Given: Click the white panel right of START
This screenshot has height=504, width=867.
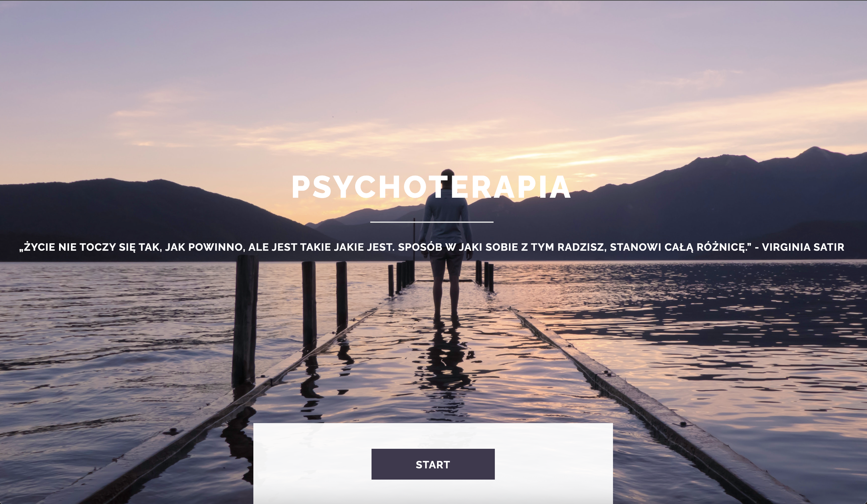Looking at the screenshot, I should coord(554,464).
